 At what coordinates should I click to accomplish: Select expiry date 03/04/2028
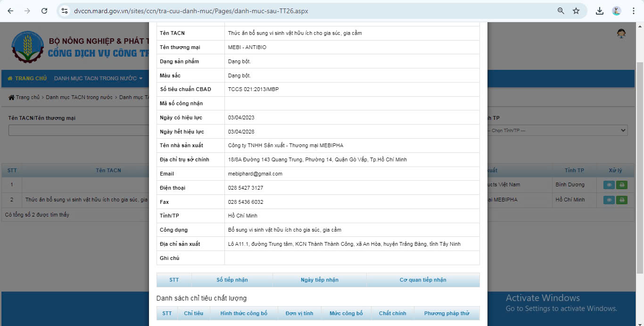coord(241,132)
